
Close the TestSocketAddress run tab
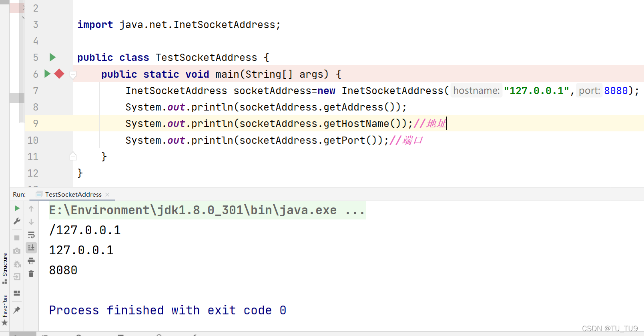click(x=107, y=195)
